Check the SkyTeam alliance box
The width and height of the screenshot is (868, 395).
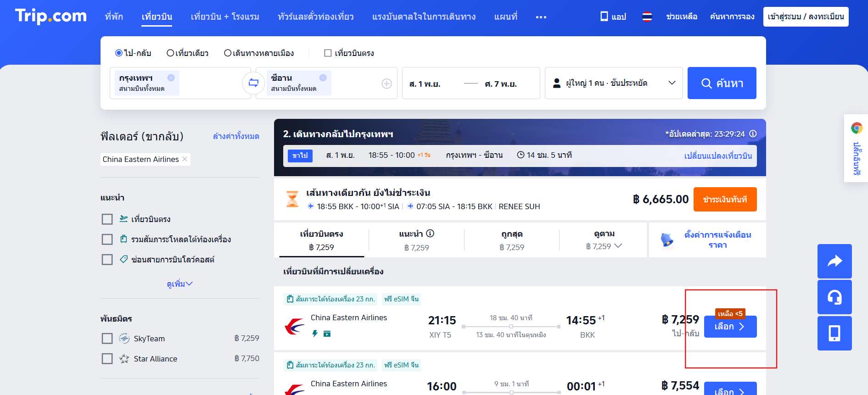(x=107, y=339)
